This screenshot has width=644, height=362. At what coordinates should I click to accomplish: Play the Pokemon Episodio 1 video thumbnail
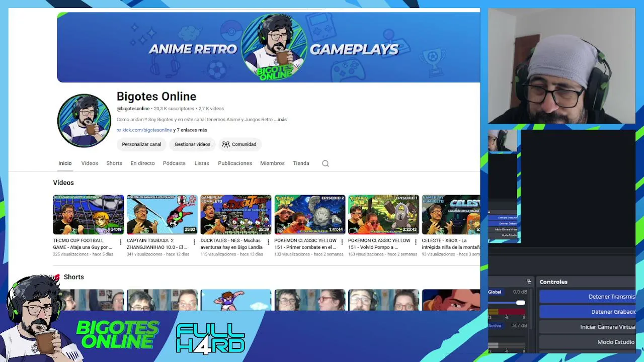point(384,215)
